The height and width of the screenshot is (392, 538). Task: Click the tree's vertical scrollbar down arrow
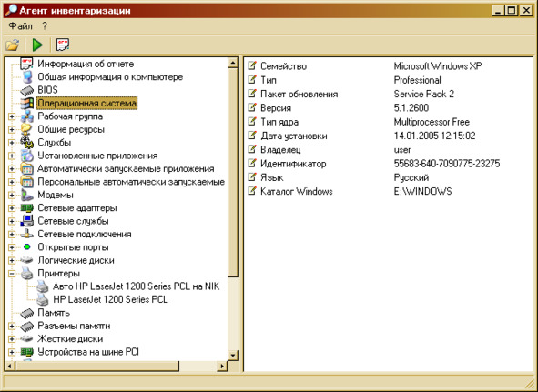pyautogui.click(x=233, y=355)
